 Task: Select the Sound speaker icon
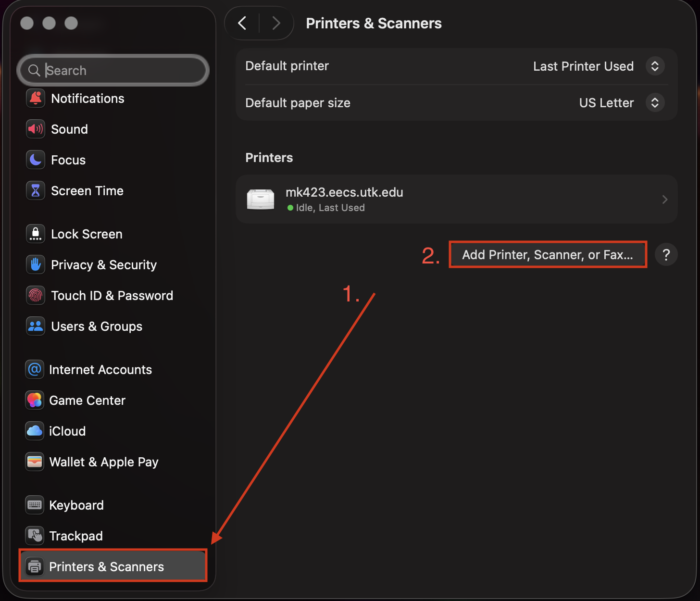tap(36, 129)
